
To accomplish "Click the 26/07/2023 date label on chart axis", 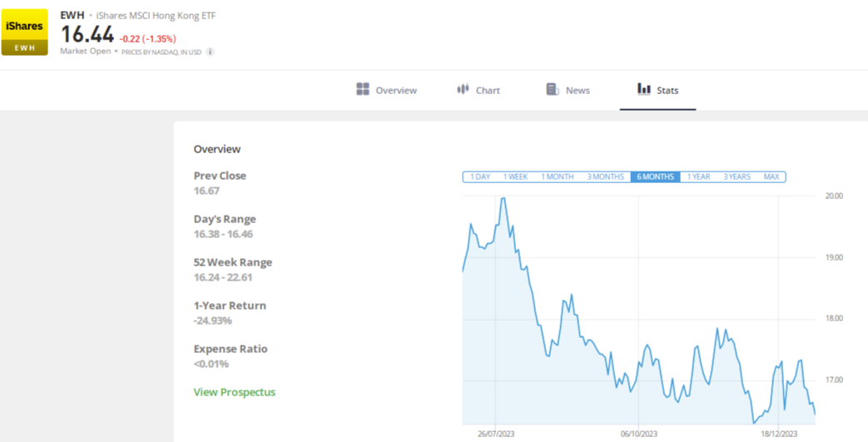I will (497, 433).
